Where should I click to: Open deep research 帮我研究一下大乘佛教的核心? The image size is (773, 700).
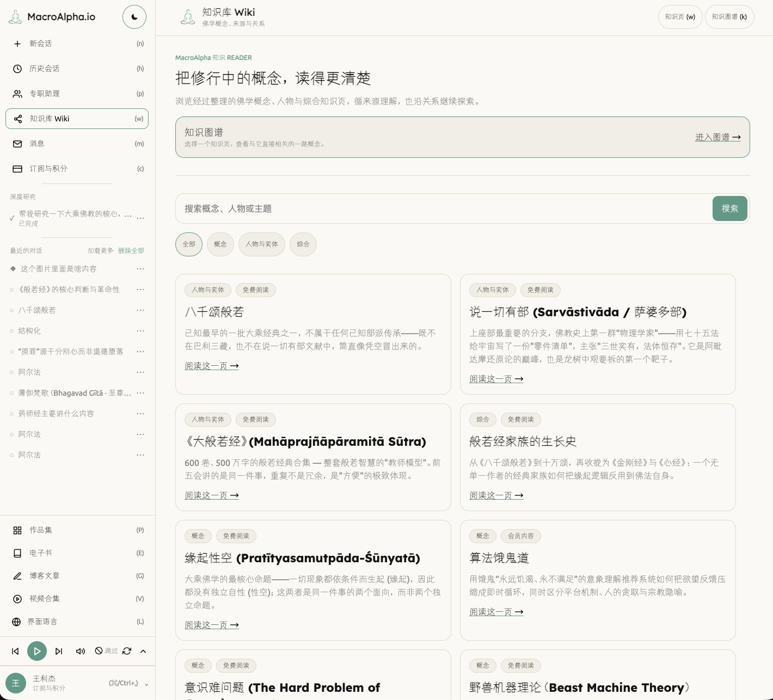click(x=75, y=214)
